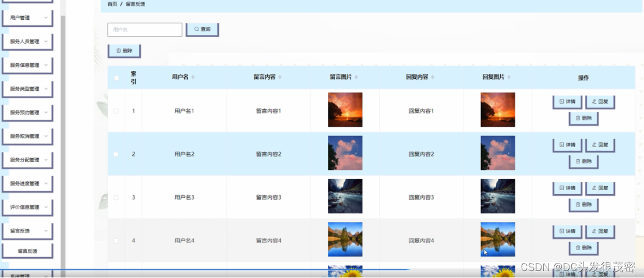644x278 pixels.
Task: Click the 留言内容2 cell
Action: pyautogui.click(x=268, y=154)
